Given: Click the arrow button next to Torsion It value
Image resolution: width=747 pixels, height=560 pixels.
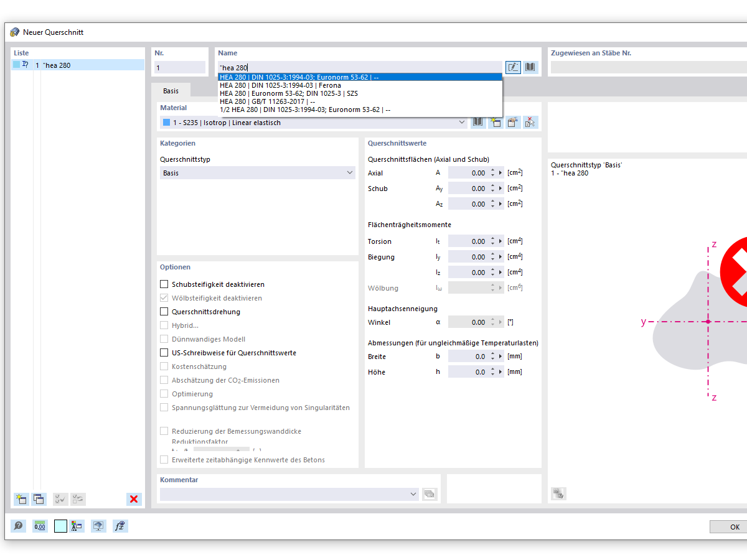Looking at the screenshot, I should coord(500,241).
